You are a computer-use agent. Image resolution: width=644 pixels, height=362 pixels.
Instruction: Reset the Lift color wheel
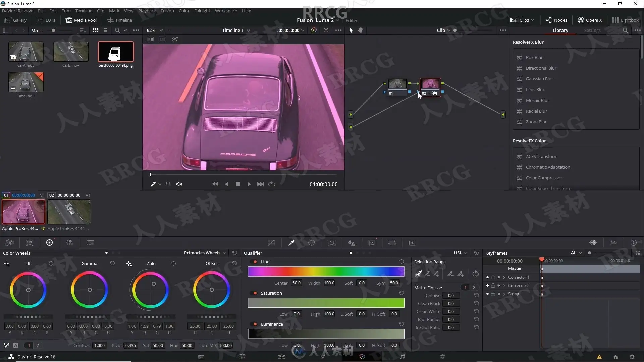[51, 263]
